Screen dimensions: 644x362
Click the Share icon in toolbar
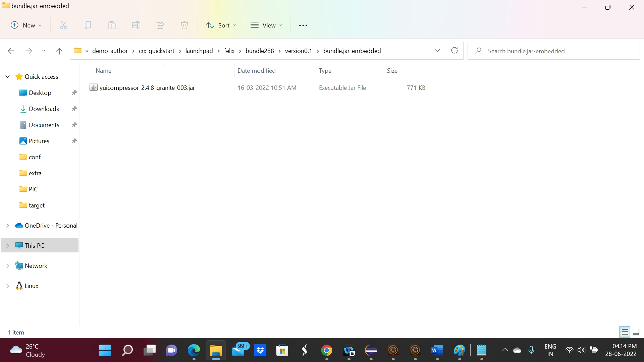pos(160,25)
